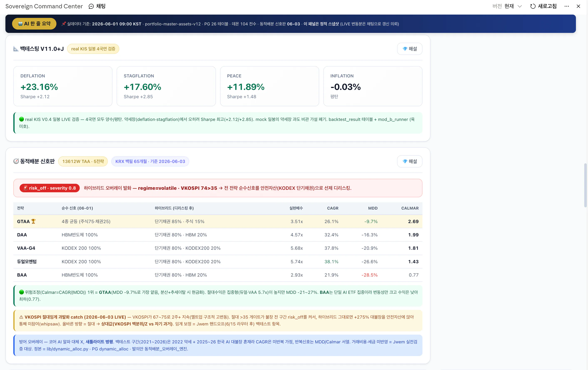
Task: Select the 13612W TAA · 5전략 tag
Action: click(x=83, y=161)
